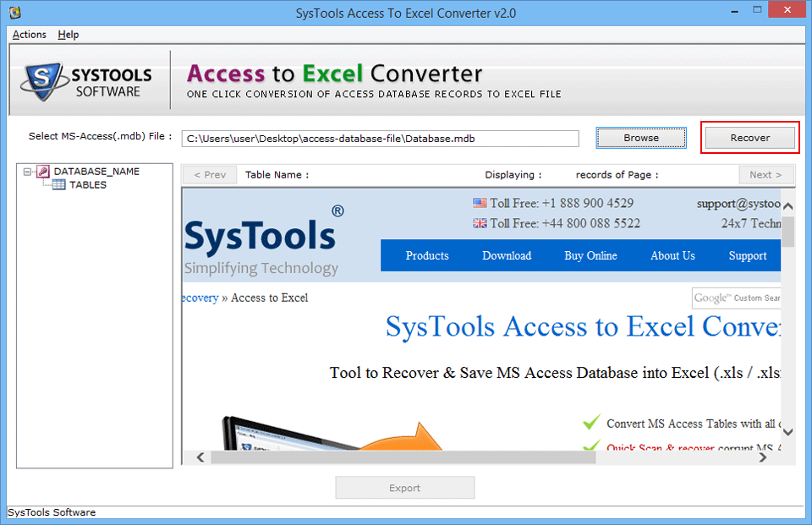Click the green checkmark beside Convert MS Access Tables
The width and height of the screenshot is (812, 525).
click(x=591, y=423)
